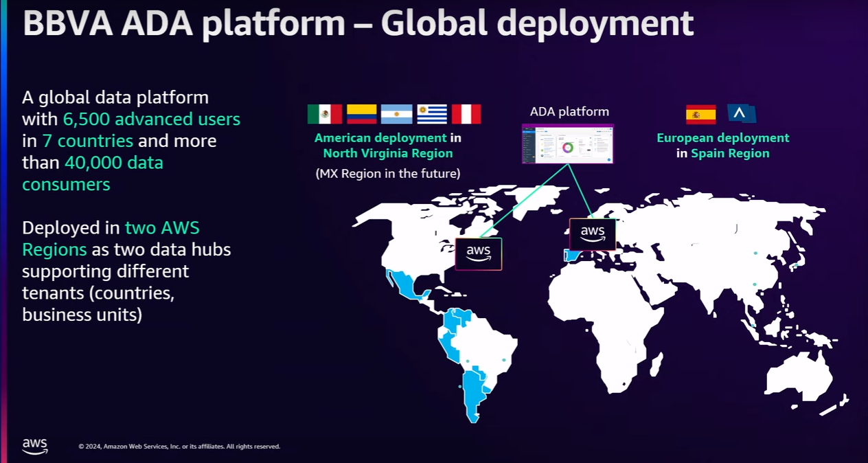Image resolution: width=868 pixels, height=463 pixels.
Task: Click the '6,500 advanced users' text
Action: point(152,119)
